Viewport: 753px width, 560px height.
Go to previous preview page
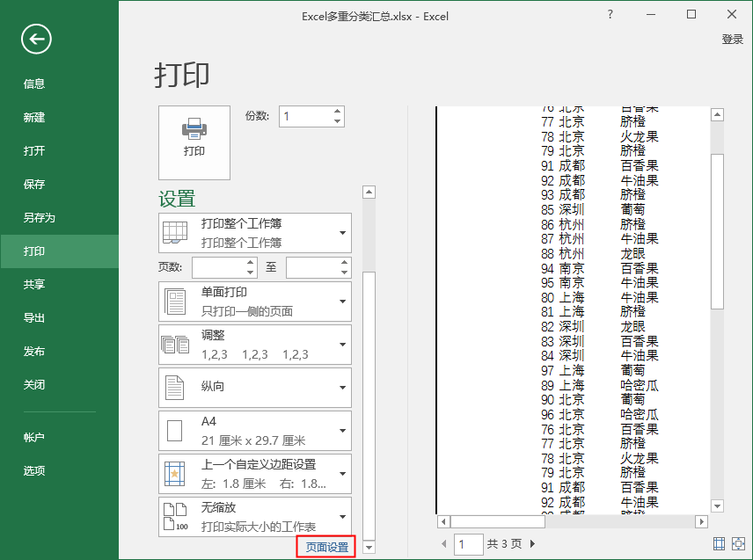(443, 543)
